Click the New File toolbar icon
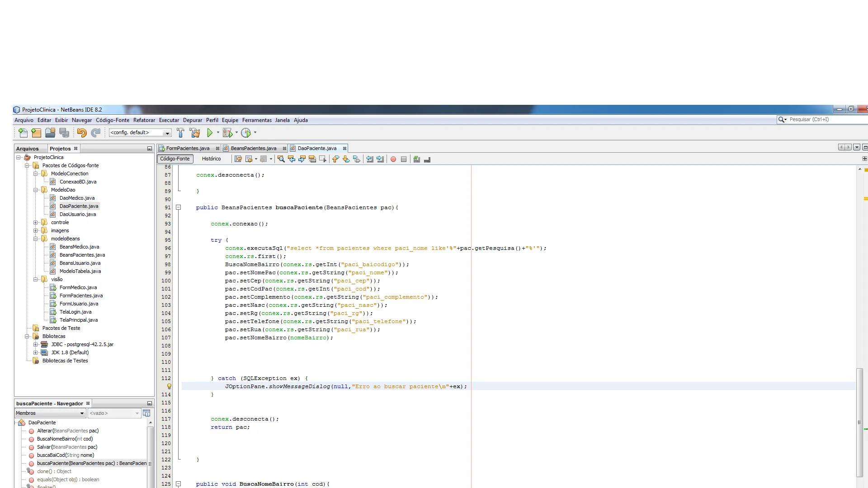This screenshot has height=488, width=868. pos(23,133)
